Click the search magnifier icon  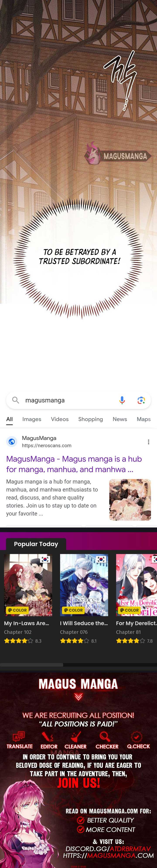tap(15, 400)
